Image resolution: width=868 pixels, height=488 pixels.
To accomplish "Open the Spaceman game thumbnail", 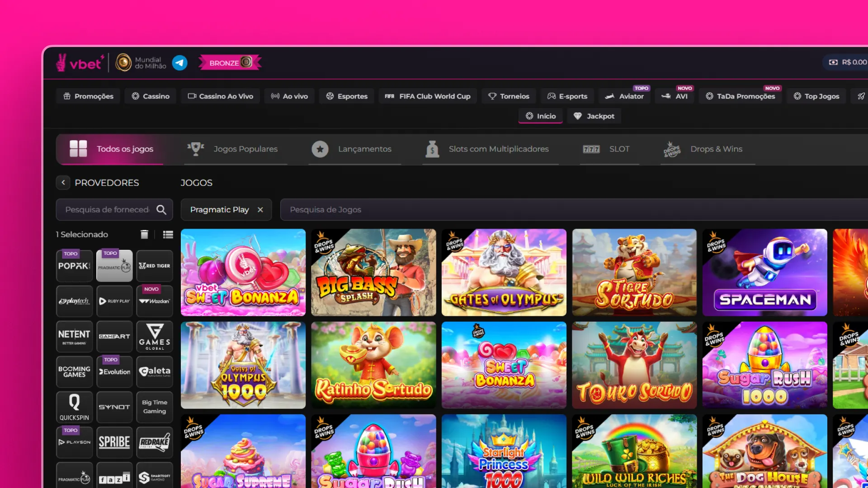I will (764, 272).
